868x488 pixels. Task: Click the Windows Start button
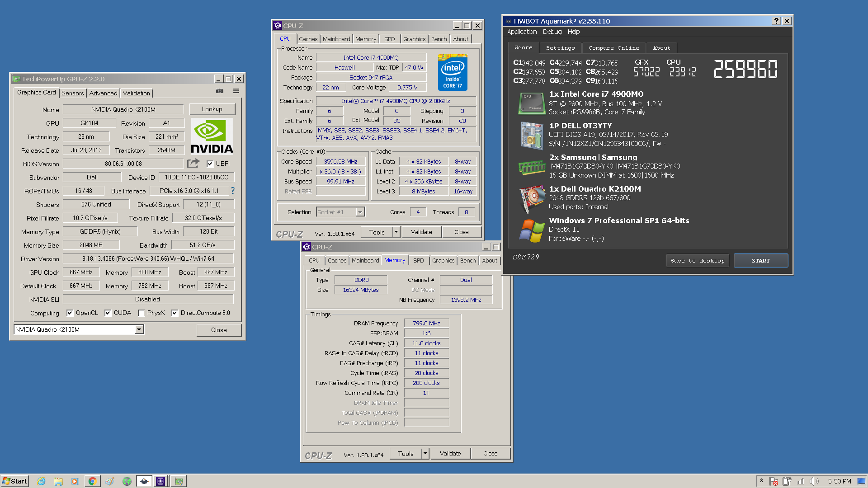tap(15, 481)
